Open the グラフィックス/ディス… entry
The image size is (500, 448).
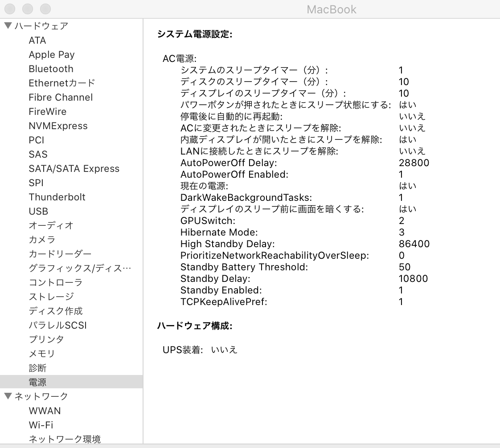[x=80, y=268]
